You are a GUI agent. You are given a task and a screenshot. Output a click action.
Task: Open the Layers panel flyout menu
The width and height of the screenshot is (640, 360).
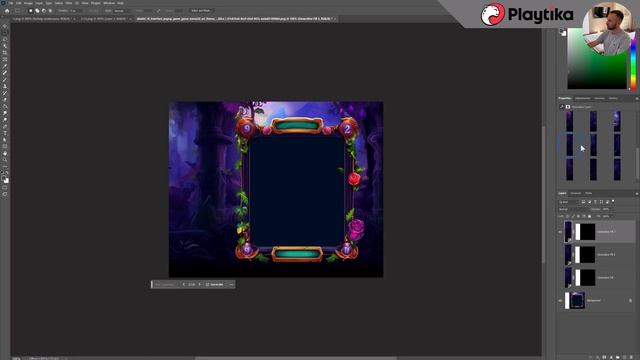click(x=637, y=193)
